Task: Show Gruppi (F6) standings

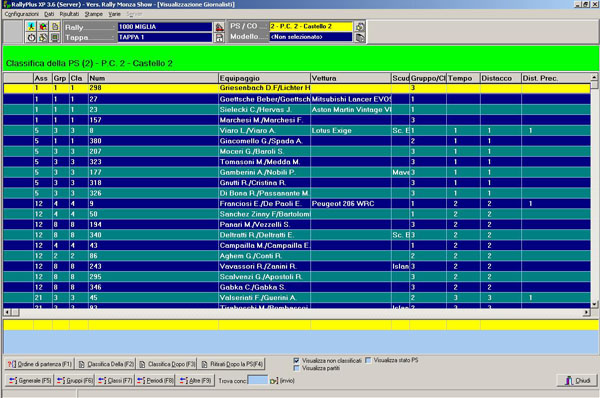Action: [75, 380]
